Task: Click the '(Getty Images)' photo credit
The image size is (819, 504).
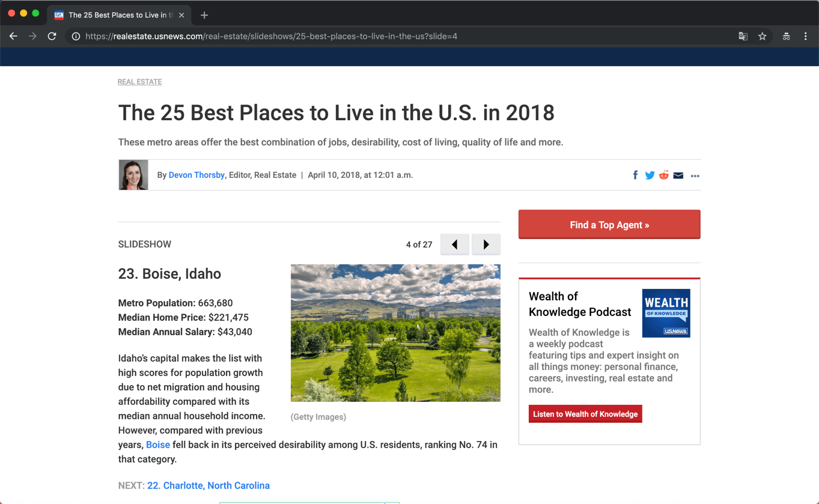Action: click(318, 417)
